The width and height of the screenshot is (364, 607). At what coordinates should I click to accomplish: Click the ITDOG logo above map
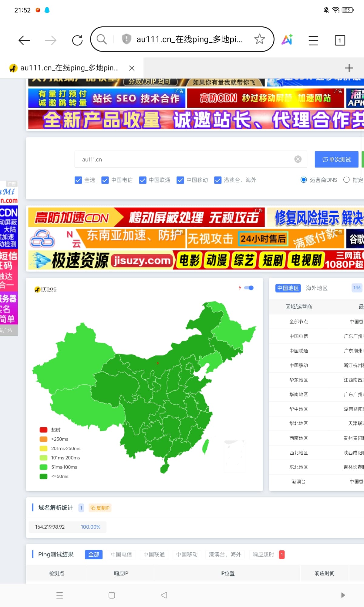click(45, 289)
